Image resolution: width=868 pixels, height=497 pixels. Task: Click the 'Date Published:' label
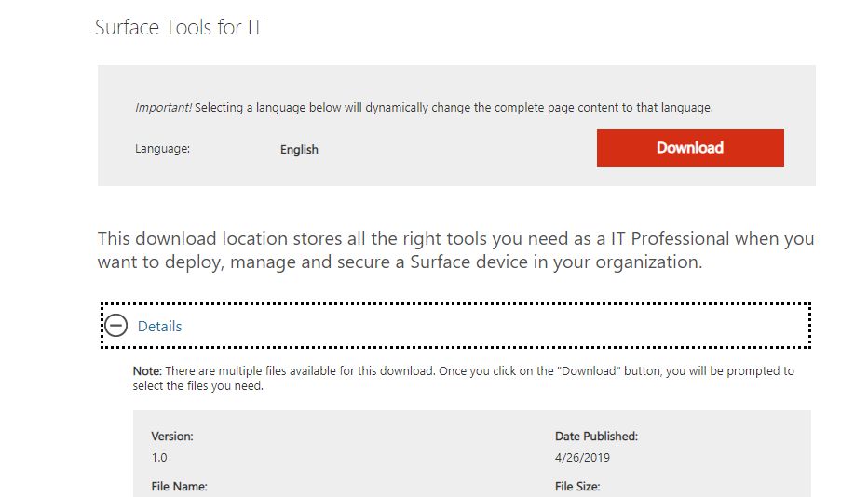[596, 437]
